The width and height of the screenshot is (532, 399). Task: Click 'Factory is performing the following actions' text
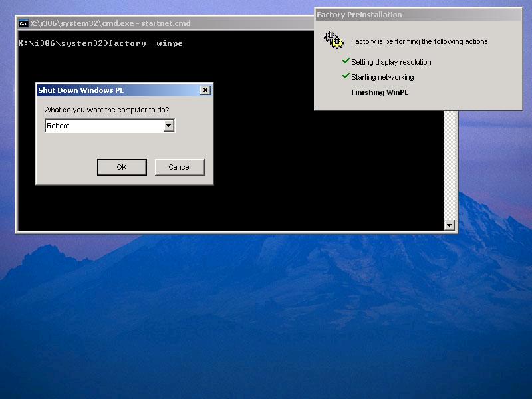click(x=420, y=41)
